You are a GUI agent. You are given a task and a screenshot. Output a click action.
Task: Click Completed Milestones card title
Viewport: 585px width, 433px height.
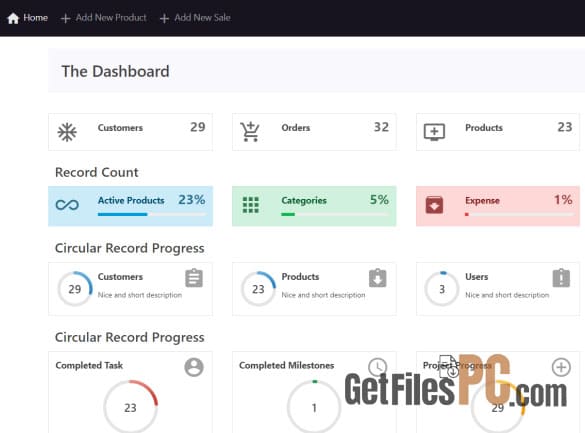point(287,365)
